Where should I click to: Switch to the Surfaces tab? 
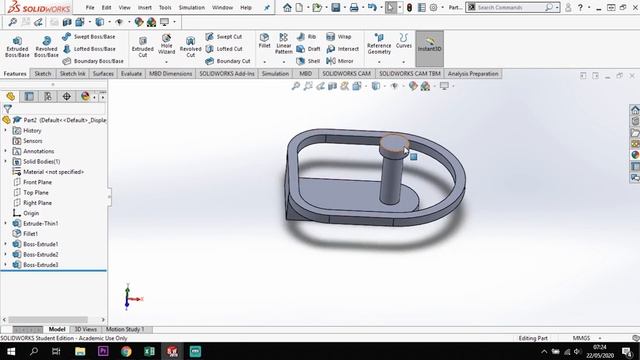point(103,74)
